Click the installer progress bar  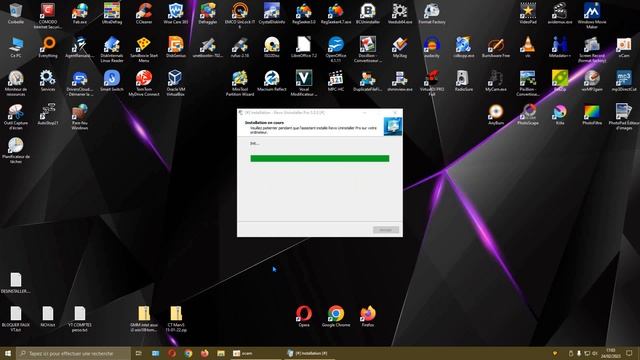click(320, 158)
